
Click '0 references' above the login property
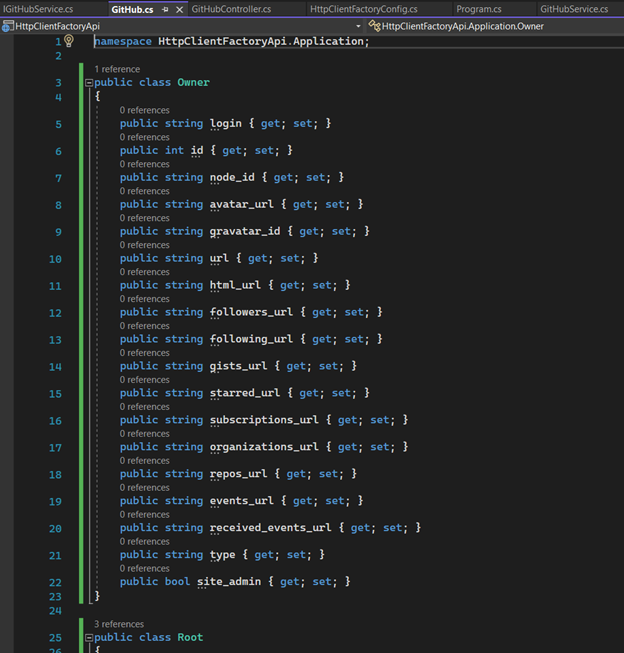click(x=145, y=110)
